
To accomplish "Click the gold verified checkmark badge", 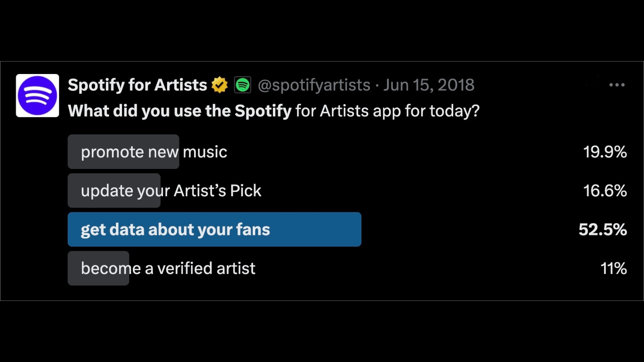I will coord(219,85).
